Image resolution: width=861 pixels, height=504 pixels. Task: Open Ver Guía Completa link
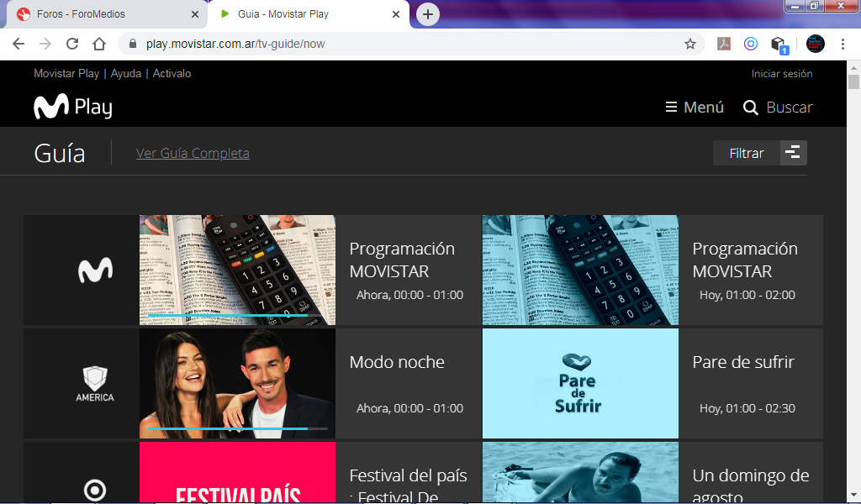(x=193, y=153)
